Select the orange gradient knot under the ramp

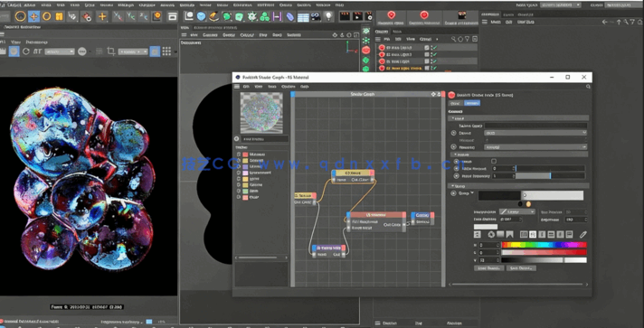coord(528,204)
